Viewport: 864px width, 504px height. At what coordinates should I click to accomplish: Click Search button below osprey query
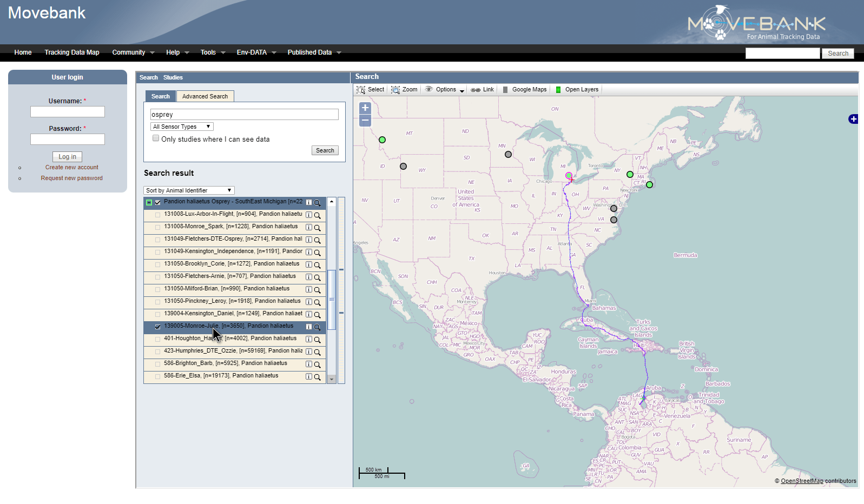pos(325,150)
